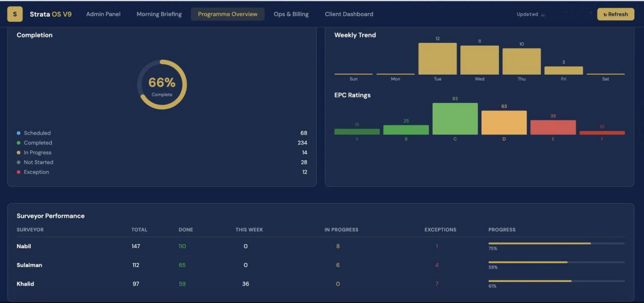Image resolution: width=644 pixels, height=303 pixels.
Task: Click the Refresh button
Action: (615, 14)
